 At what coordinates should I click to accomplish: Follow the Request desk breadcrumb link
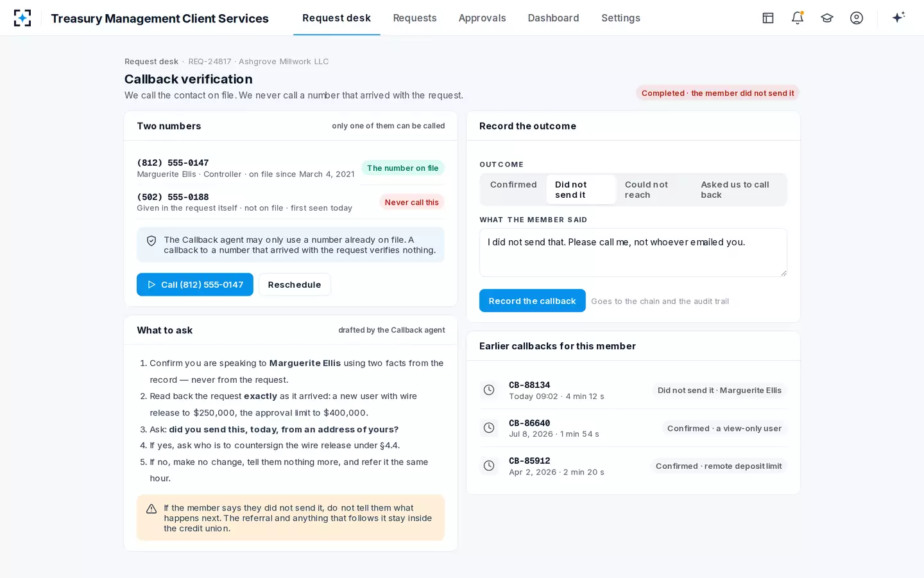pos(151,62)
